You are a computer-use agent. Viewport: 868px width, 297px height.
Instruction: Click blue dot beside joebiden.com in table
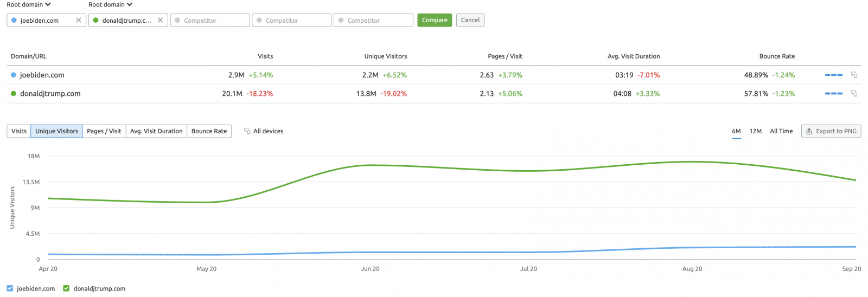14,75
